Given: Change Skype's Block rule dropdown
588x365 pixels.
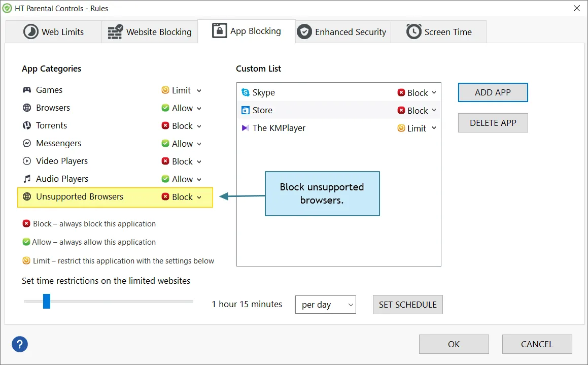Looking at the screenshot, I should (x=417, y=93).
